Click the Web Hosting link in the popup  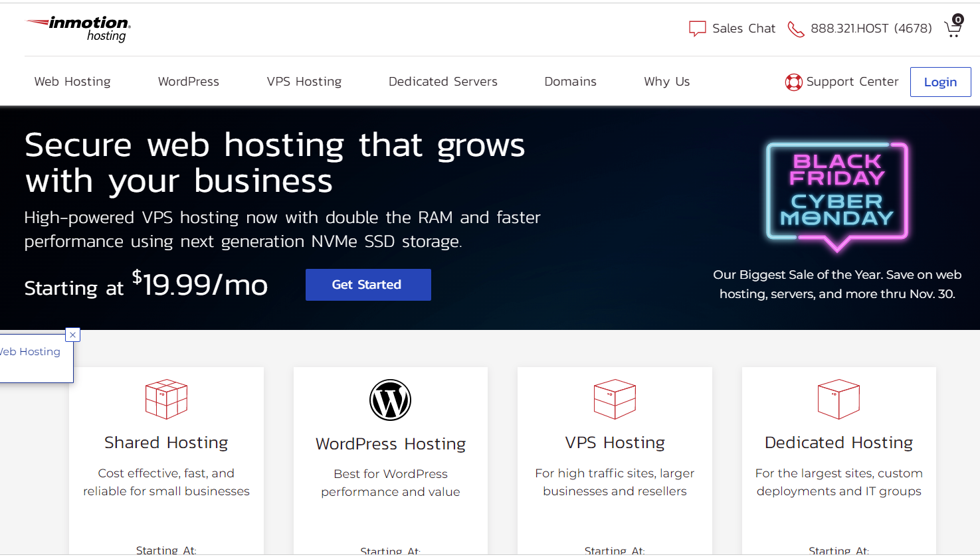(30, 352)
